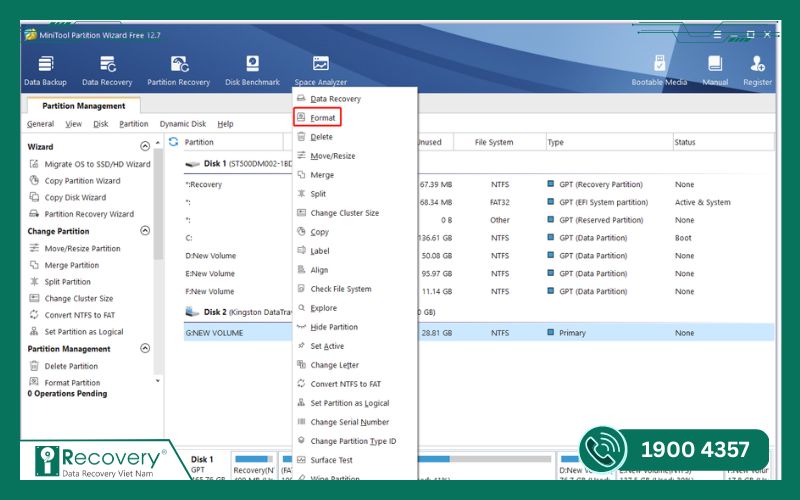Click the sidebar scroll-down arrow
Image resolution: width=800 pixels, height=500 pixels.
[x=158, y=381]
